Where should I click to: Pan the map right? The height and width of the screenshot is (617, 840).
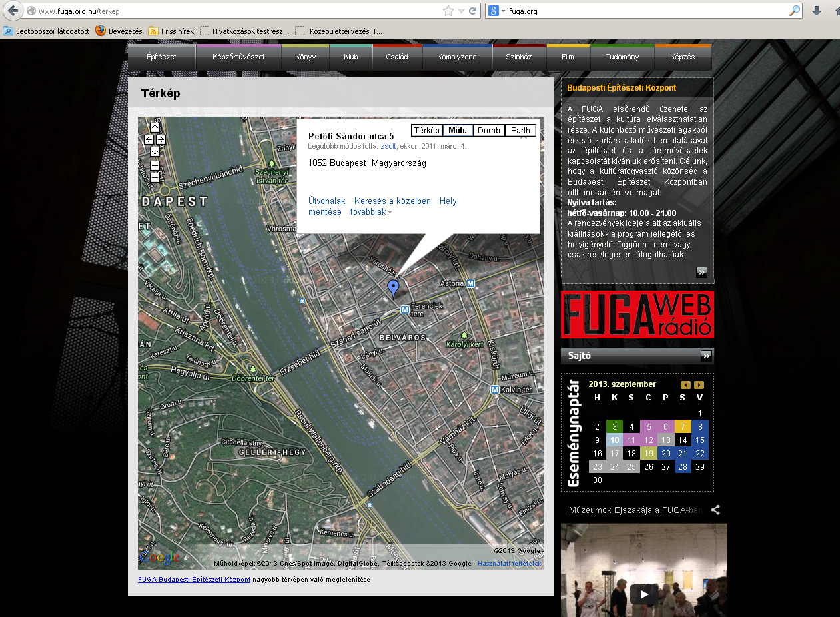tap(161, 139)
